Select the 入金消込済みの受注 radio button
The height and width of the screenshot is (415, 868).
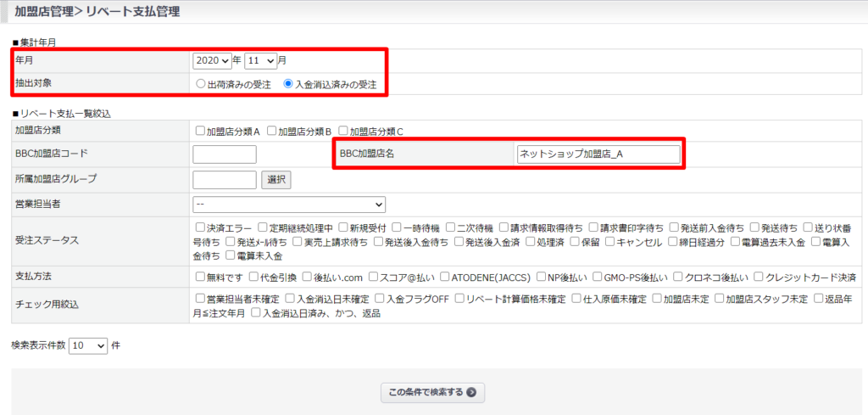289,85
